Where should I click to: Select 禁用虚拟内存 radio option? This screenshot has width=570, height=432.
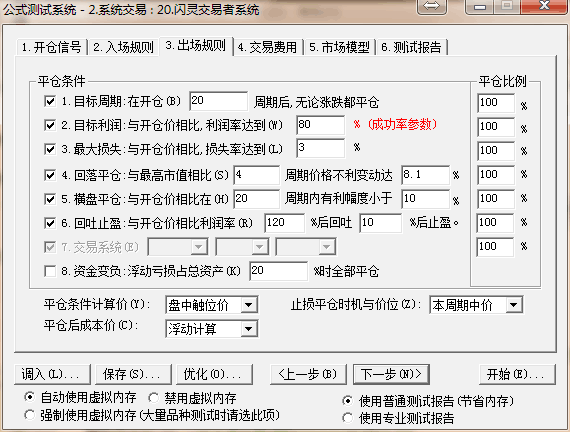tap(153, 398)
